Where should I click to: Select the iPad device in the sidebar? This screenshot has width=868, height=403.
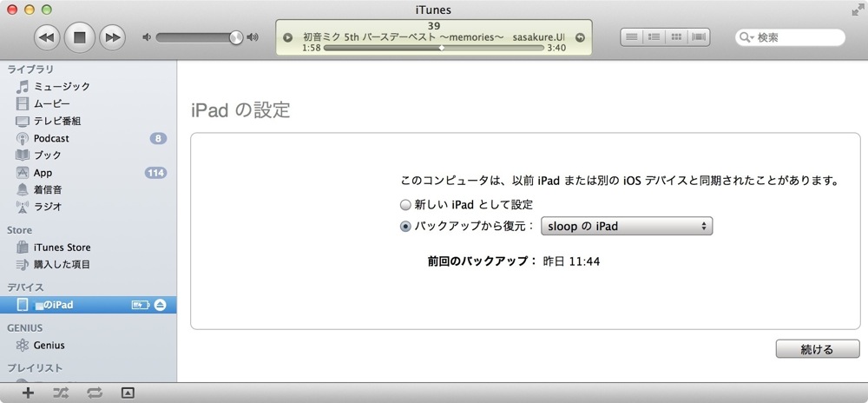pos(89,305)
